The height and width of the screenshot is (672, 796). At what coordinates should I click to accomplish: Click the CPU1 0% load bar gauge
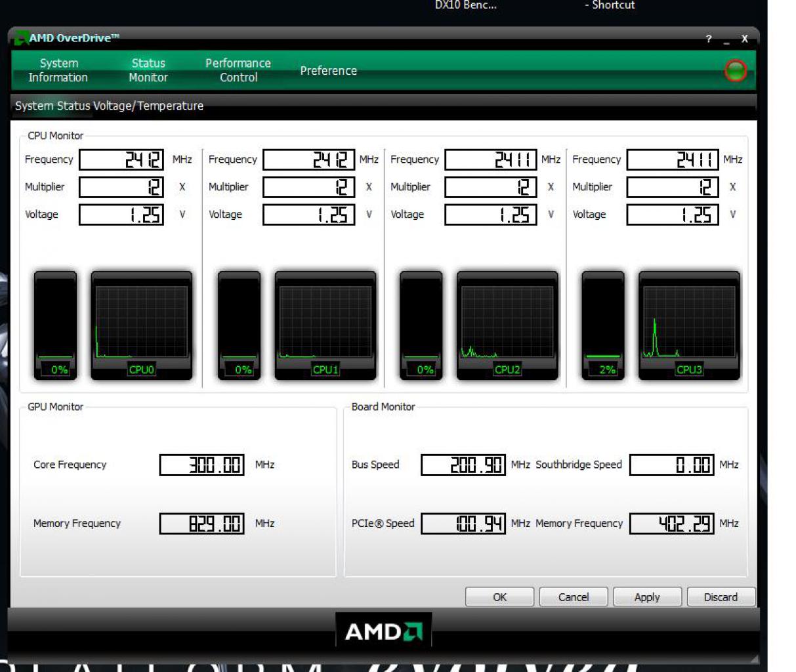(x=239, y=325)
